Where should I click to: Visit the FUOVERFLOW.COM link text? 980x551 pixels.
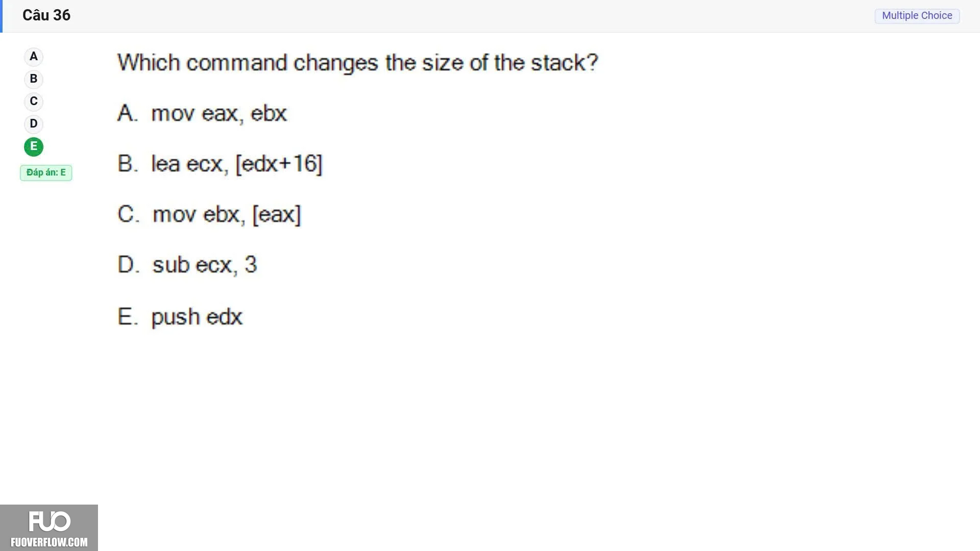pyautogui.click(x=49, y=542)
